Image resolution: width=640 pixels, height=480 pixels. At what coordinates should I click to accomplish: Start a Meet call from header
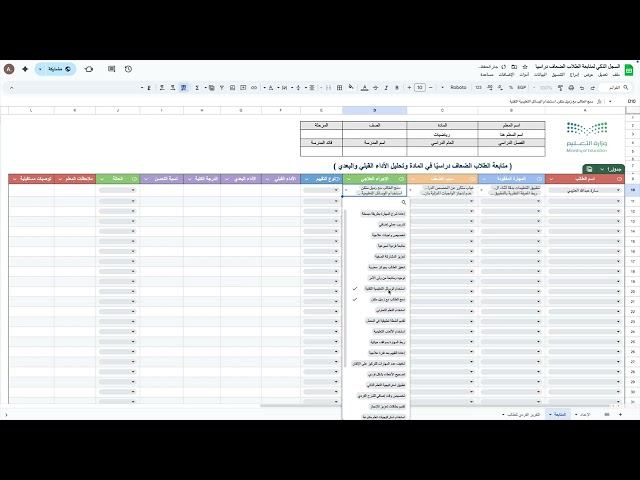point(89,69)
